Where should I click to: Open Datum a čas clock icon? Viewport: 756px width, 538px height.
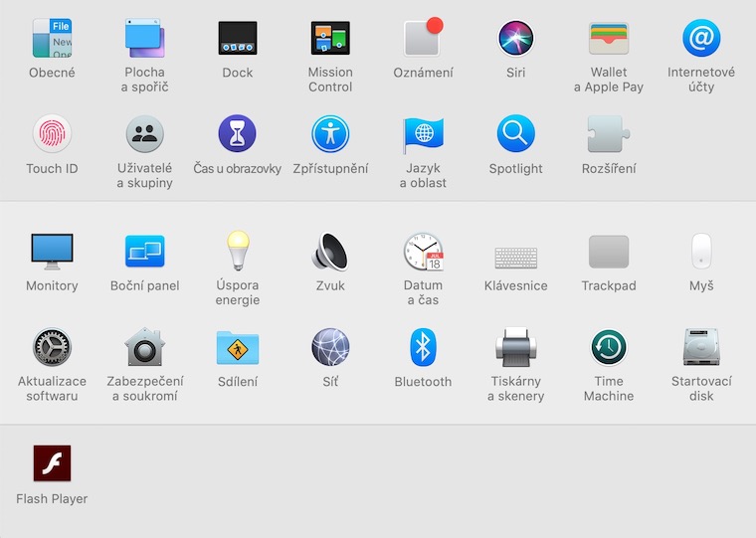click(424, 252)
